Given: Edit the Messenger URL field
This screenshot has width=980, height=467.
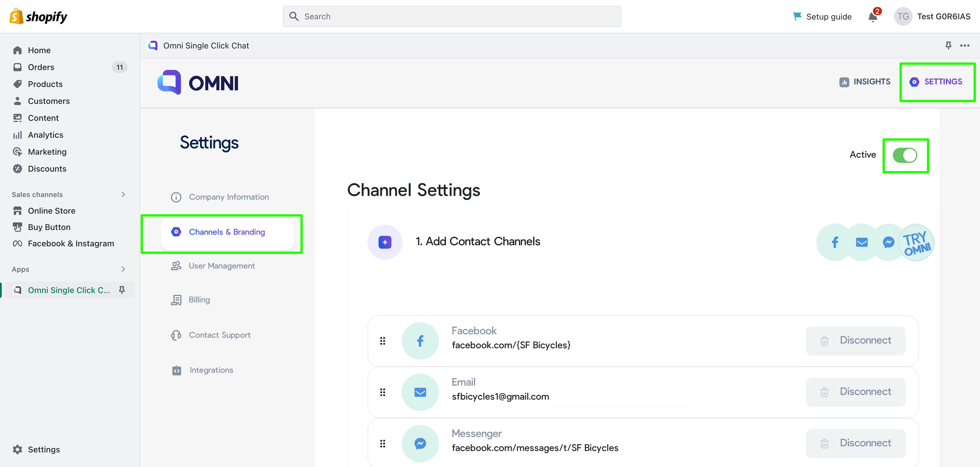Looking at the screenshot, I should [x=570, y=448].
